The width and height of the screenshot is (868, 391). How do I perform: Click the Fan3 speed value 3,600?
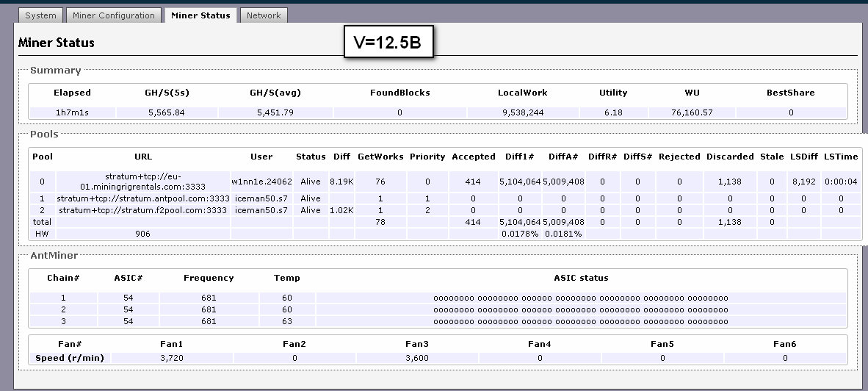point(416,358)
